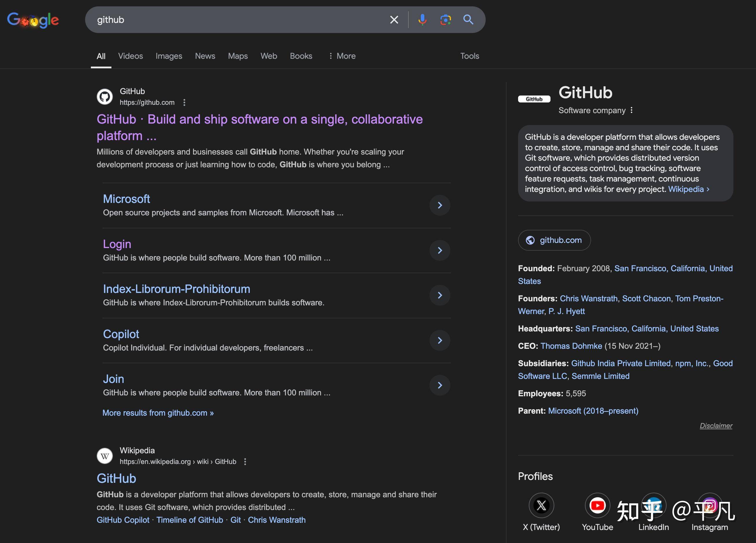Viewport: 756px width, 543px height.
Task: Follow Wikipedia link in knowledge panel description
Action: (689, 189)
